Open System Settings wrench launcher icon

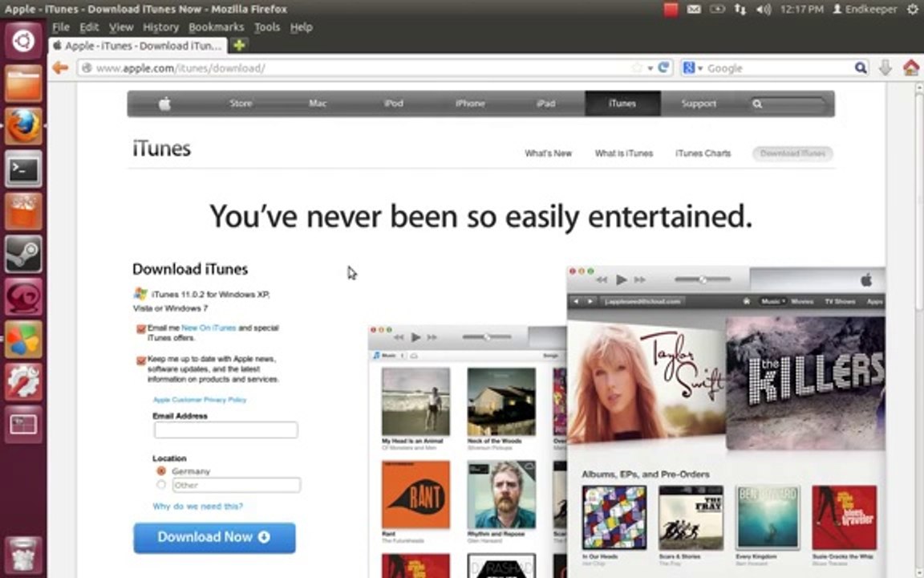tap(23, 381)
